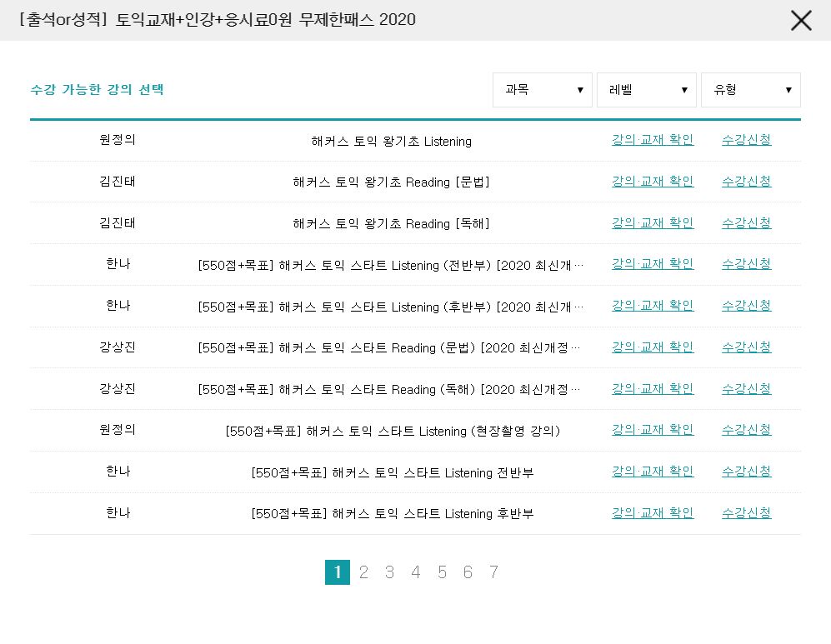Open 강의·교재 확인 for 스타트 Listening (후반부) 2020
Viewport: 831px width, 644px height.
point(653,306)
